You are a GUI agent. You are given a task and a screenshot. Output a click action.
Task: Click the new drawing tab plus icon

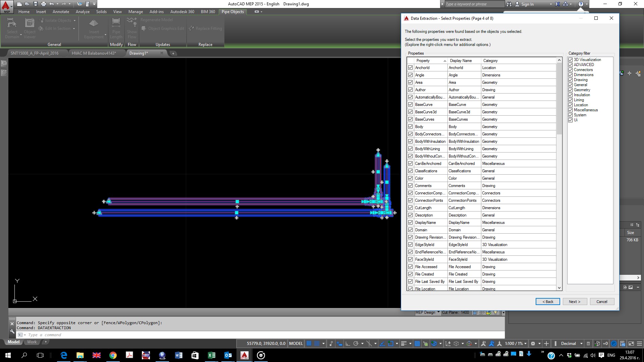(173, 53)
